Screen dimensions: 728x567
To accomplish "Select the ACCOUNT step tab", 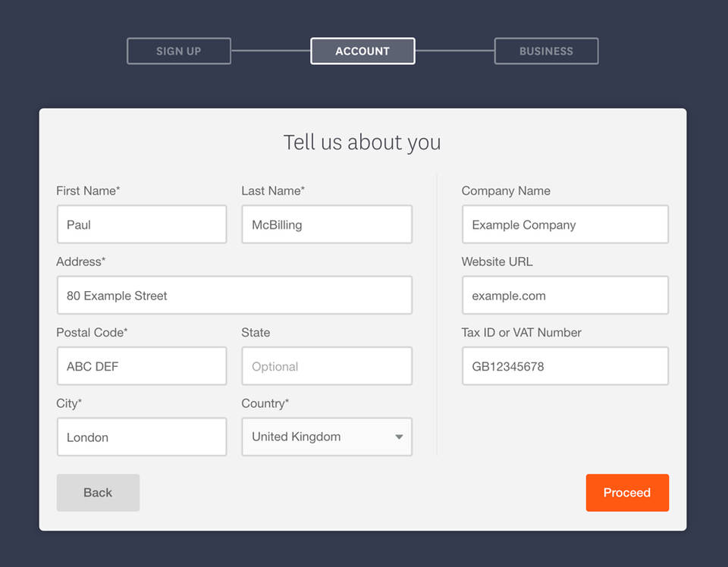I will click(362, 52).
